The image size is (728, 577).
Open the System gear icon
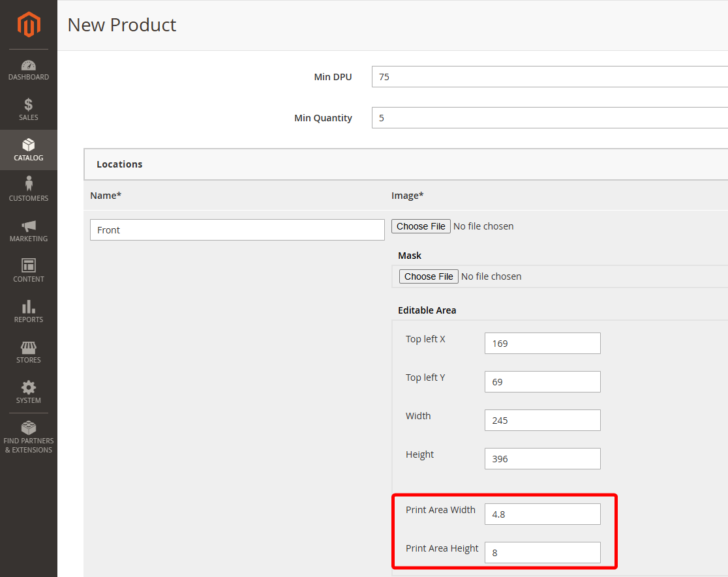[28, 387]
